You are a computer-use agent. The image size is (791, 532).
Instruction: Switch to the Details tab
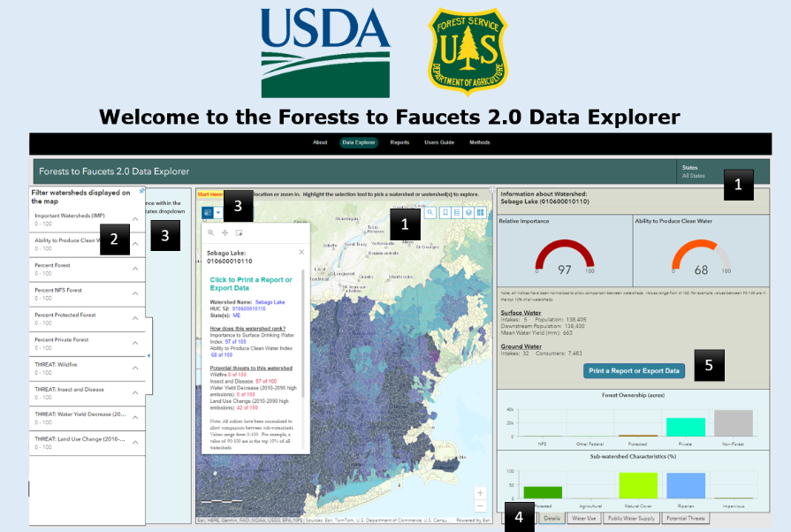551,519
